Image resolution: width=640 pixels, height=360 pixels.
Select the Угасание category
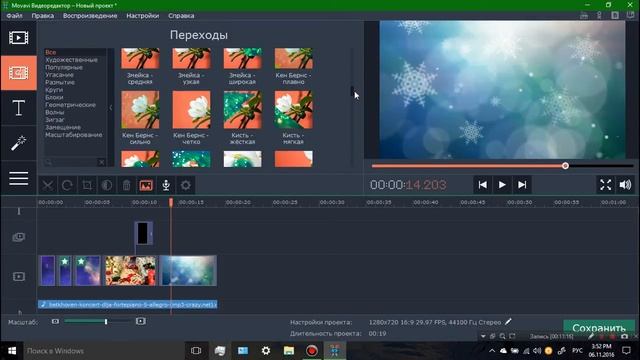pyautogui.click(x=59, y=75)
